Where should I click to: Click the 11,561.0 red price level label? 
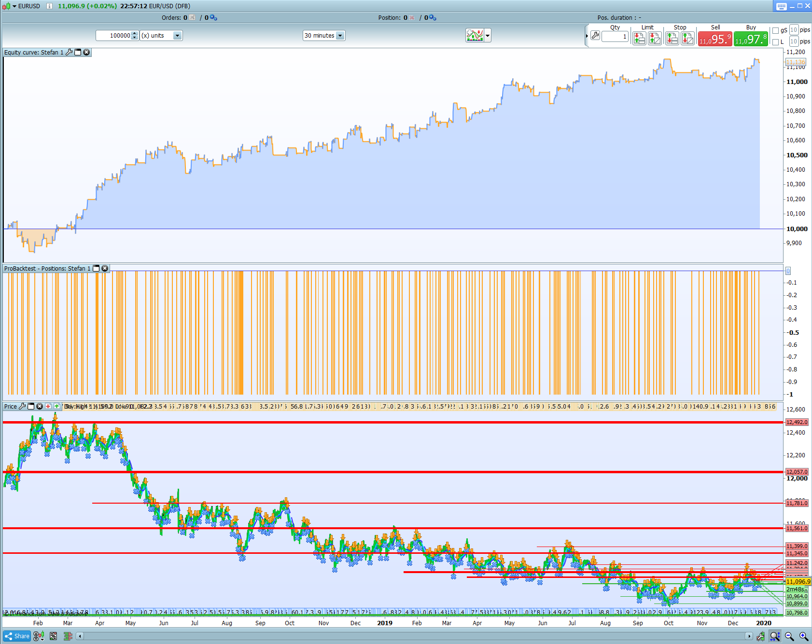(x=797, y=528)
